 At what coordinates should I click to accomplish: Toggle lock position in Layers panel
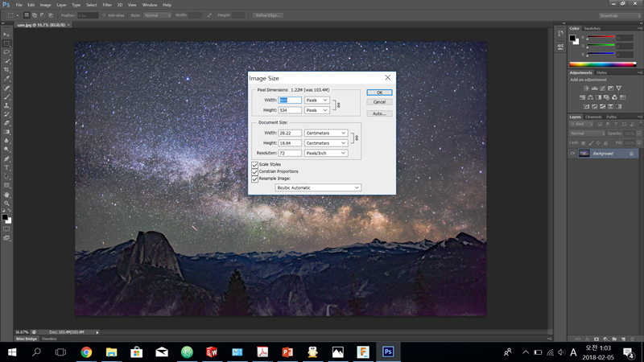click(x=598, y=143)
